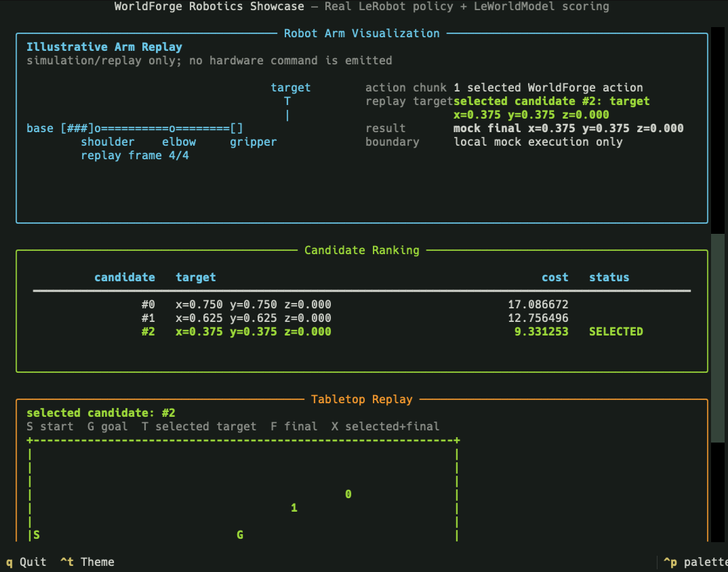Click the status column header
This screenshot has height=572, width=728.
click(609, 277)
